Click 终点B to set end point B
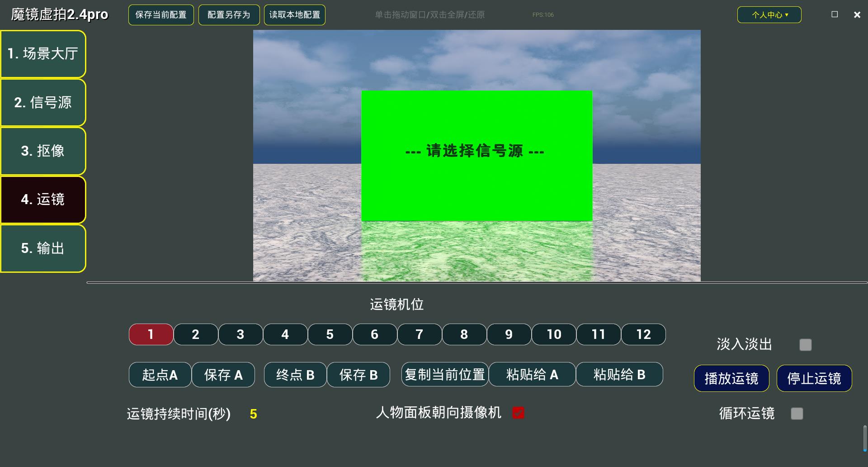The image size is (868, 467). pos(295,374)
